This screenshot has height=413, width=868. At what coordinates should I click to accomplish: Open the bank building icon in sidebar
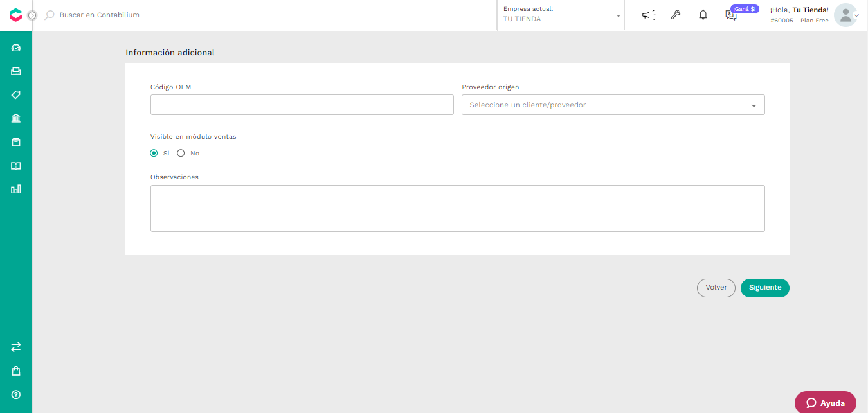[x=16, y=118]
